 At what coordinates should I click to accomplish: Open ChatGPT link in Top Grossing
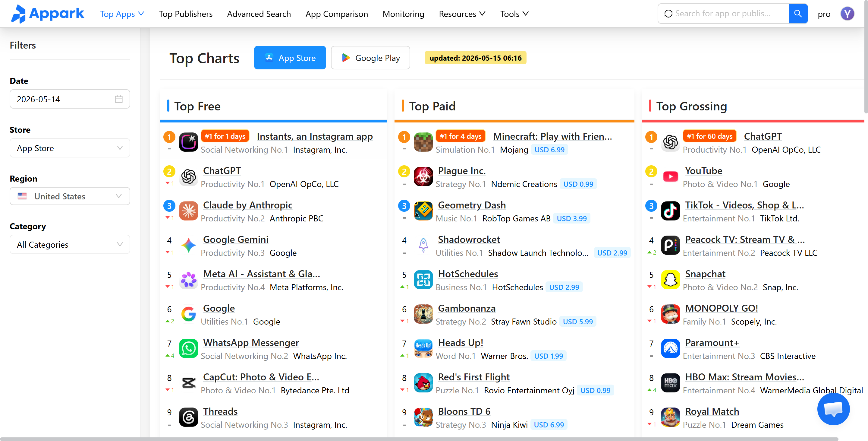(x=763, y=137)
